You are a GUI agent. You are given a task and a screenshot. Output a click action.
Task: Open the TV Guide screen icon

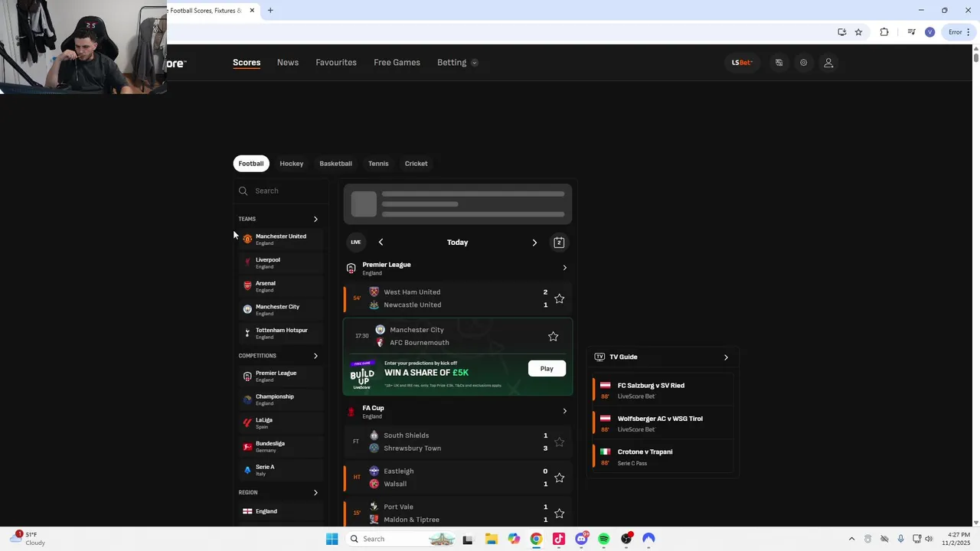599,357
